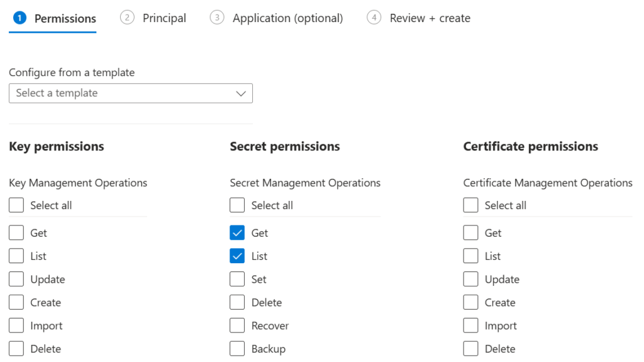Click the step 4 circle icon
Screen dimensions: 644x362
[x=374, y=18]
